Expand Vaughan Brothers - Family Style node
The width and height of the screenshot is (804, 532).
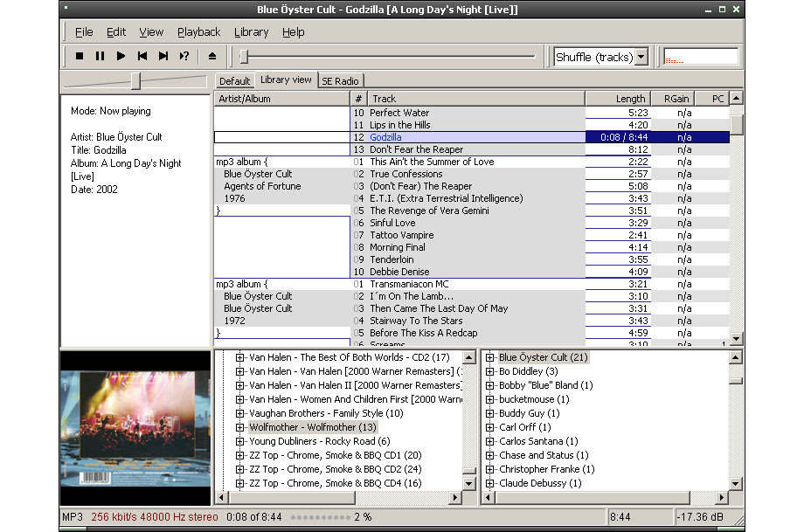coord(239,413)
